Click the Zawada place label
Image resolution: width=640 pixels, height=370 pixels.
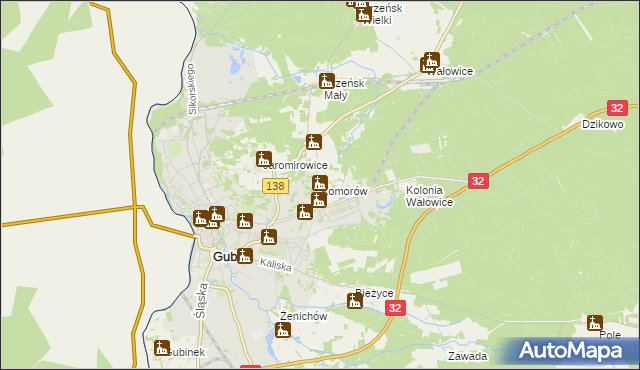[467, 356]
